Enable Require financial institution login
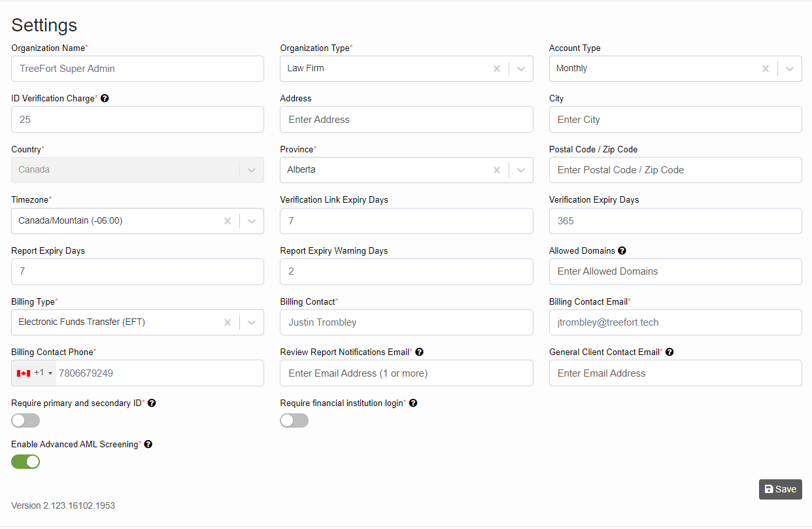Screen dimensions: 812x529 coord(294,420)
